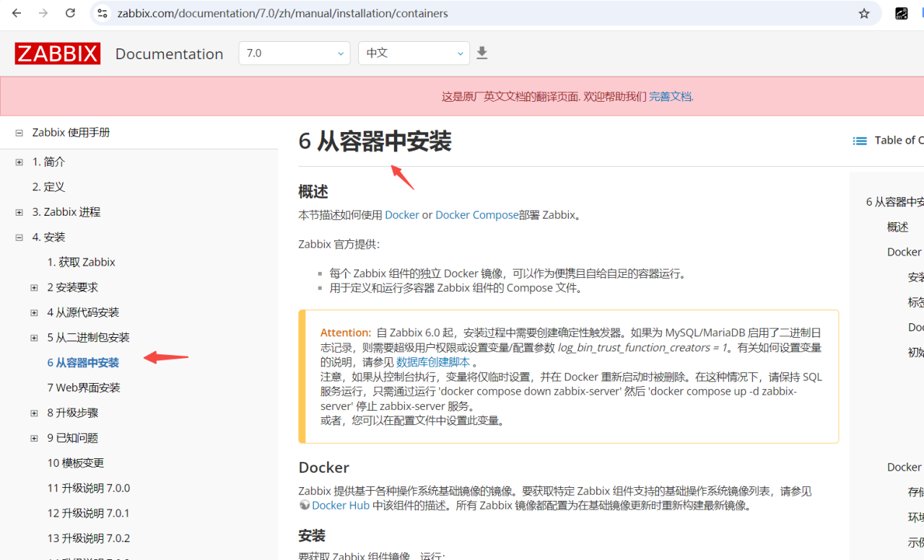Click the 概述 section heading
This screenshot has width=924, height=560.
coord(313,192)
